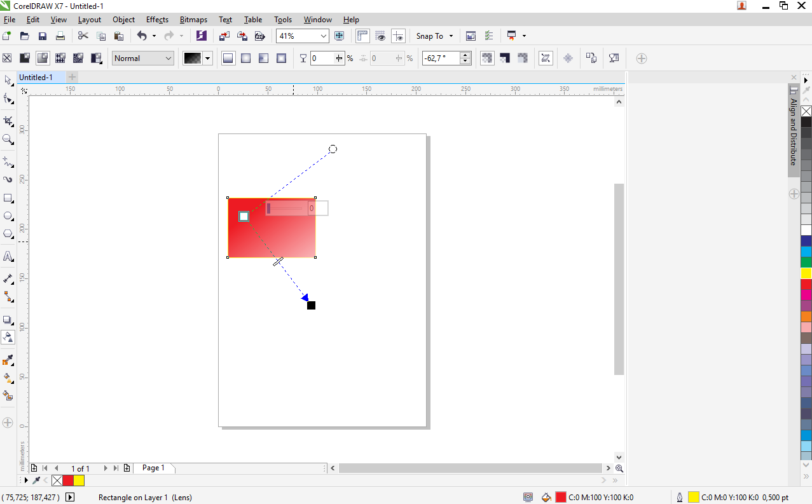The width and height of the screenshot is (812, 504).
Task: Open the Merge mode Normal dropdown
Action: tap(143, 58)
